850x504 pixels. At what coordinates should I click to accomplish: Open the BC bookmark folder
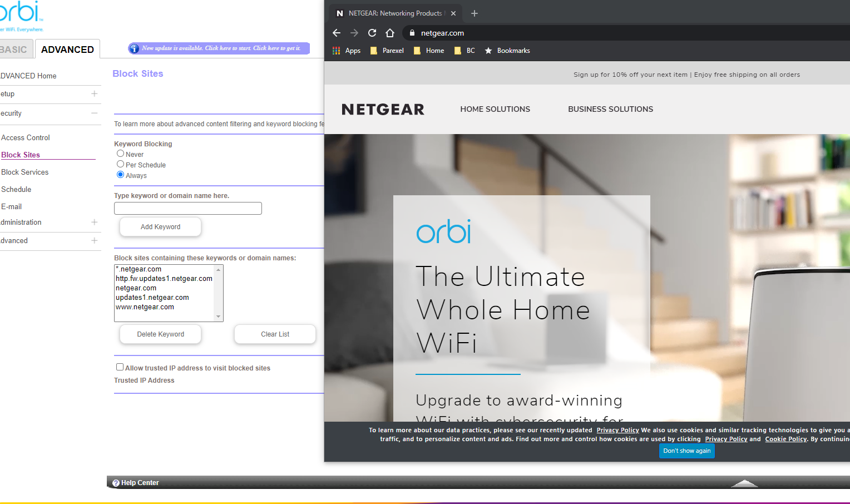tap(464, 51)
